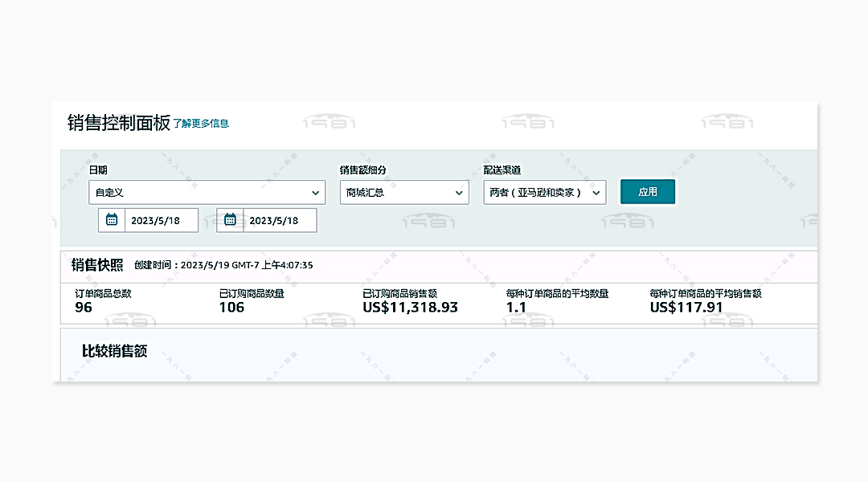Select the 销售快照 section heading
Image resolution: width=868 pixels, height=482 pixels.
point(96,264)
